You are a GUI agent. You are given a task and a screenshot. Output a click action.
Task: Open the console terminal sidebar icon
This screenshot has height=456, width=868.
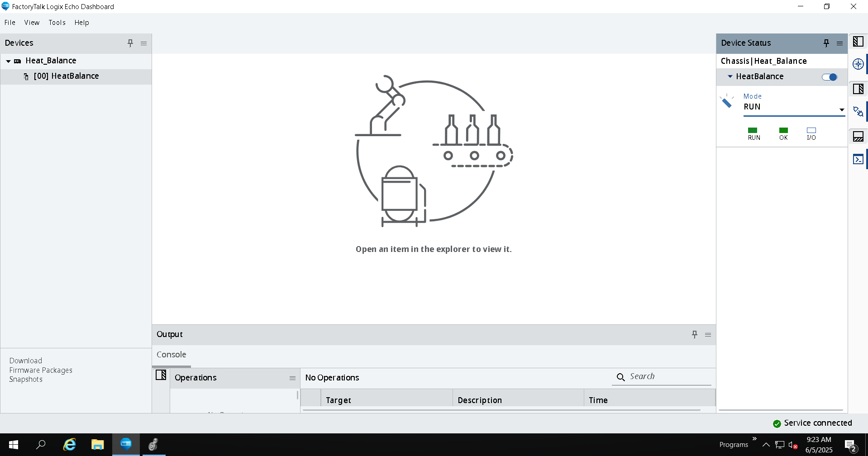[x=858, y=159]
